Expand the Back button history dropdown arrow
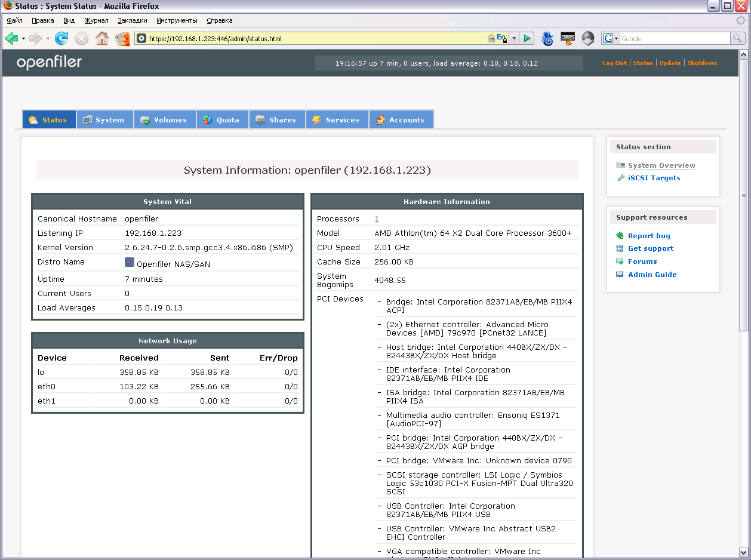Screen dimensions: 751x560 [23, 39]
